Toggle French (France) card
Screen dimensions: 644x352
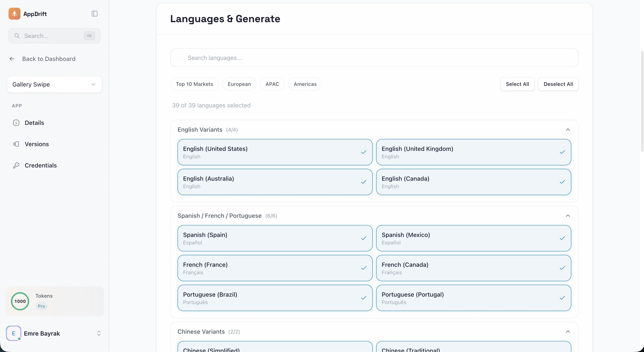pyautogui.click(x=275, y=268)
